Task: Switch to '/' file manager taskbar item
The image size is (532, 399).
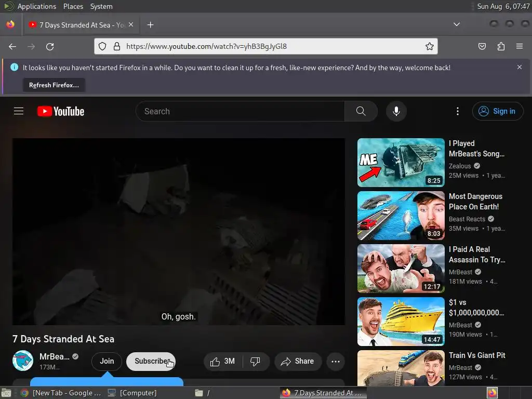Action: click(x=202, y=393)
